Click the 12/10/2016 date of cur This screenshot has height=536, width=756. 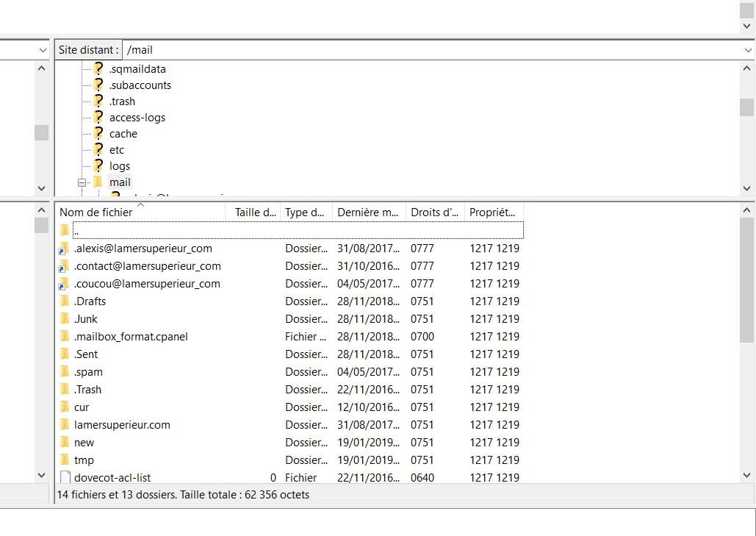[x=368, y=407]
